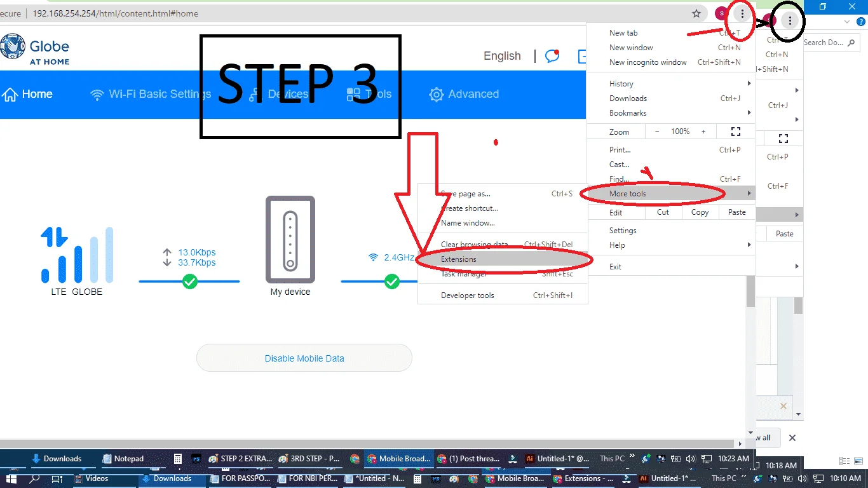Close the downloads bar with the X

coord(792,438)
